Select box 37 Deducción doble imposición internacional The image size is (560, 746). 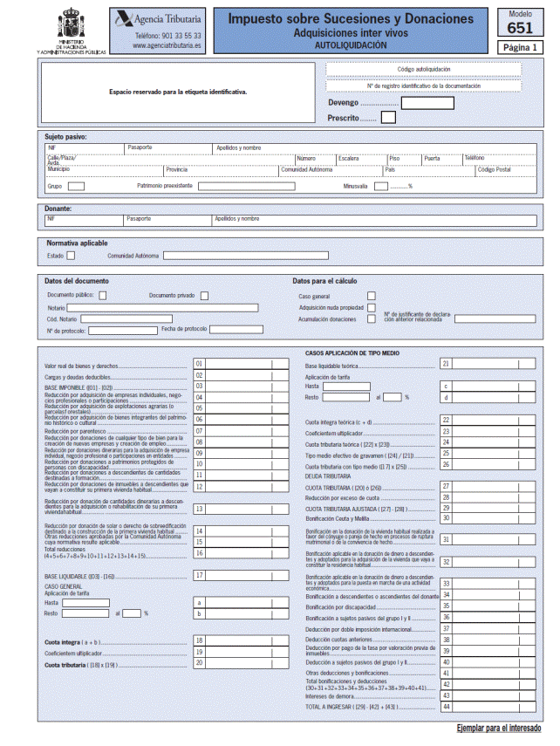coord(494,628)
